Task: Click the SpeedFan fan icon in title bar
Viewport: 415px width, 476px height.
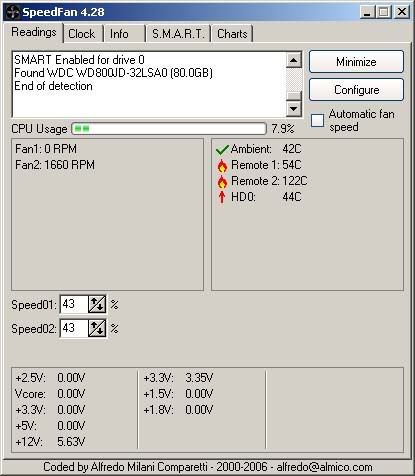Action: tap(13, 12)
